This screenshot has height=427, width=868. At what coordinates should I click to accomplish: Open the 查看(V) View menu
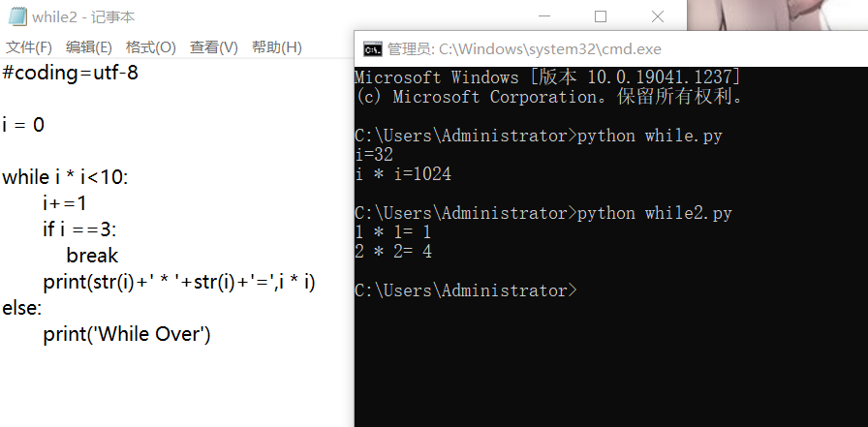coord(213,47)
